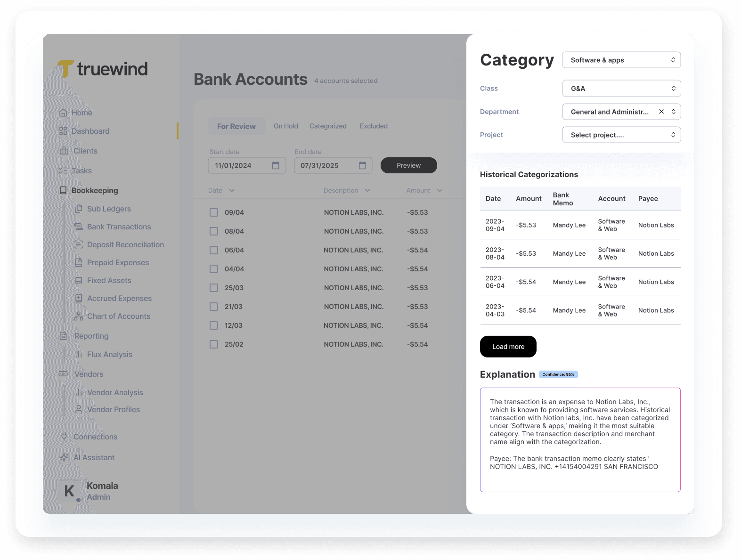Click the Dashboard grid icon
This screenshot has width=741, height=560.
click(63, 131)
